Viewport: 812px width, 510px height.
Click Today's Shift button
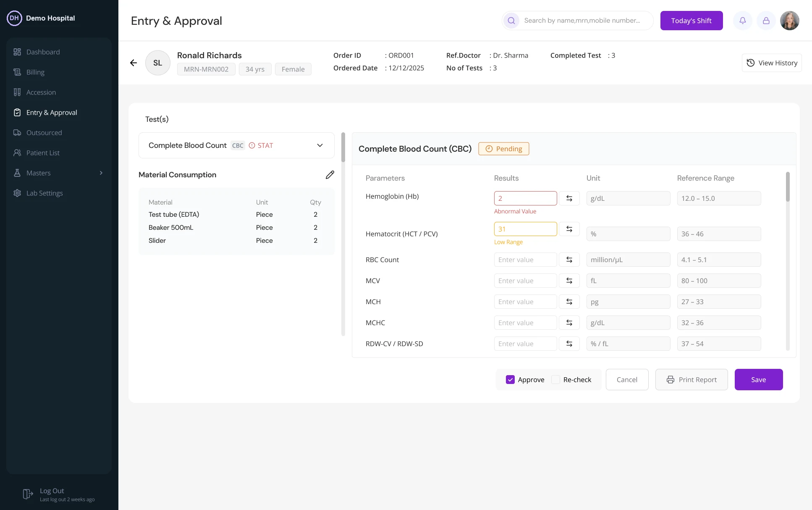click(692, 21)
